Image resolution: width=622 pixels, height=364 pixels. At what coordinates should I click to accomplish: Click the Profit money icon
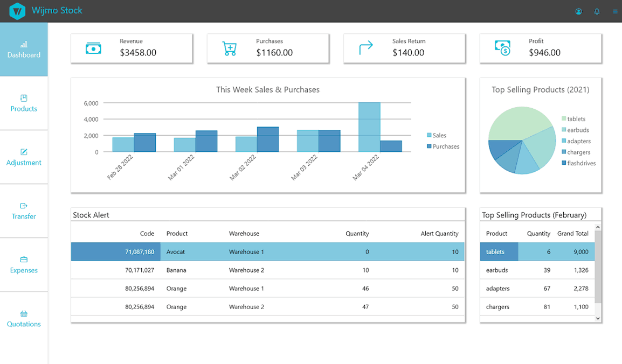[x=502, y=48]
